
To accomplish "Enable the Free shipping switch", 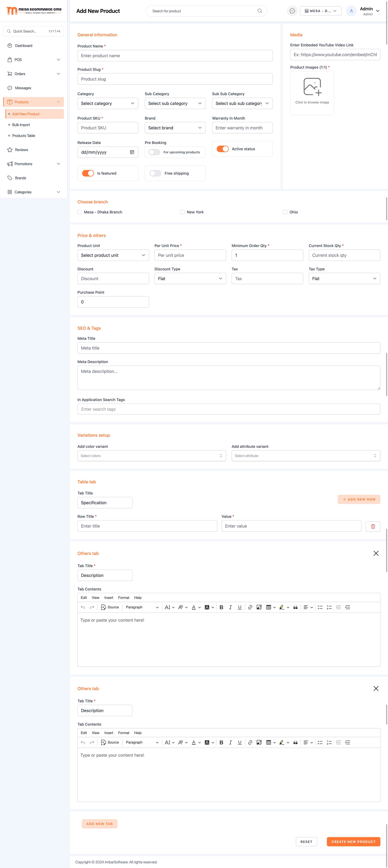I will point(155,173).
